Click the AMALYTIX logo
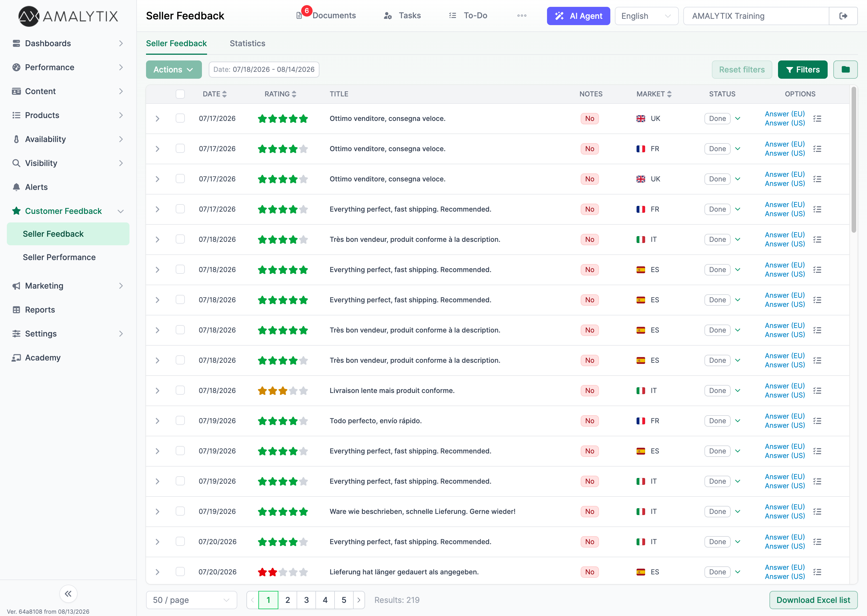The width and height of the screenshot is (867, 616). (68, 16)
